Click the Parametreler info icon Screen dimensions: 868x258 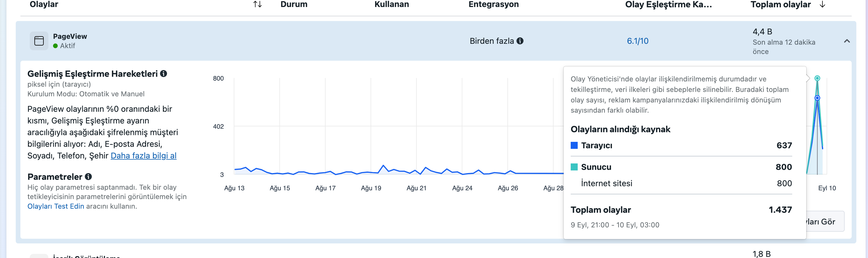88,176
